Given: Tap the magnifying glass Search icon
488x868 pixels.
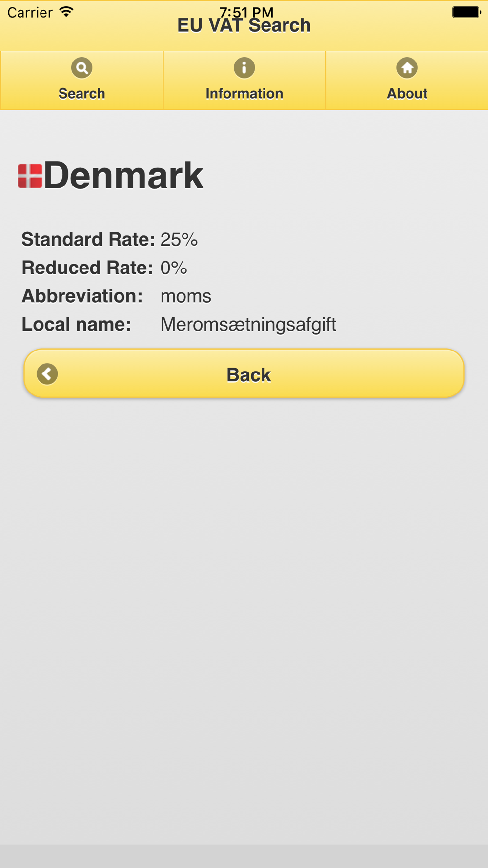Looking at the screenshot, I should point(81,68).
